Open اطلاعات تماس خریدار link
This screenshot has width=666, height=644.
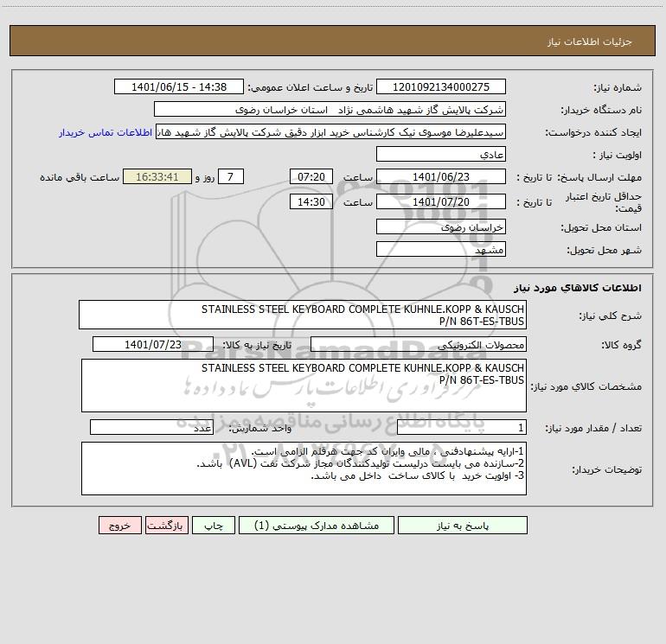pyautogui.click(x=106, y=132)
